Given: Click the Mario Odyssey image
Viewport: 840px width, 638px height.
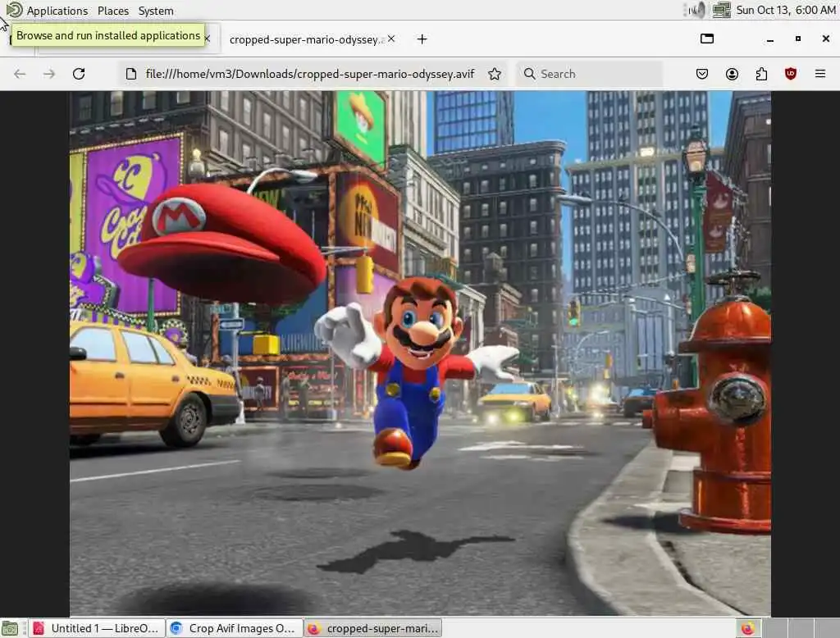Looking at the screenshot, I should 420,353.
